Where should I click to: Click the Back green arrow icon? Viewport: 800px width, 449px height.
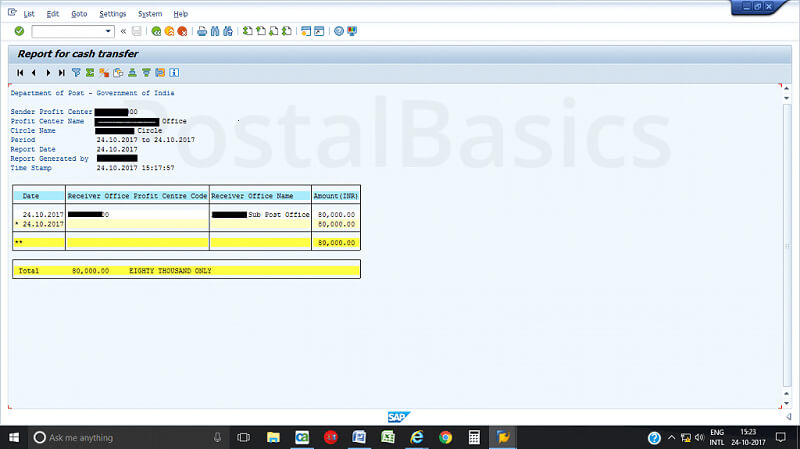coord(156,31)
